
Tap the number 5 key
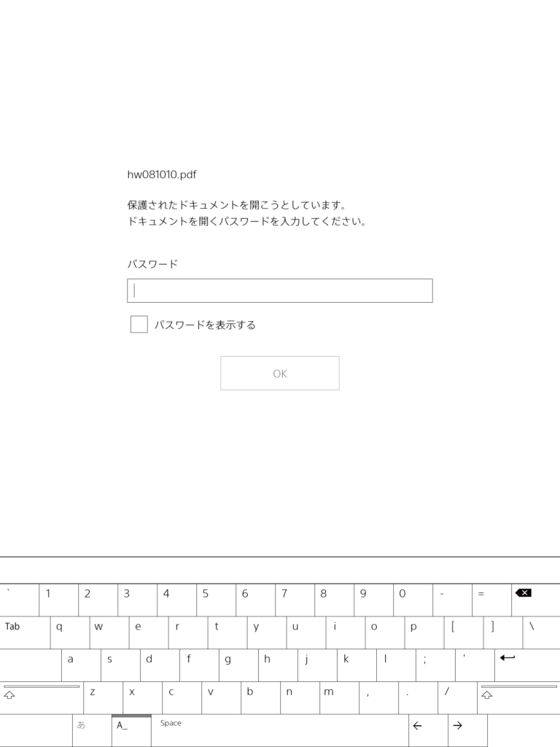(x=216, y=600)
